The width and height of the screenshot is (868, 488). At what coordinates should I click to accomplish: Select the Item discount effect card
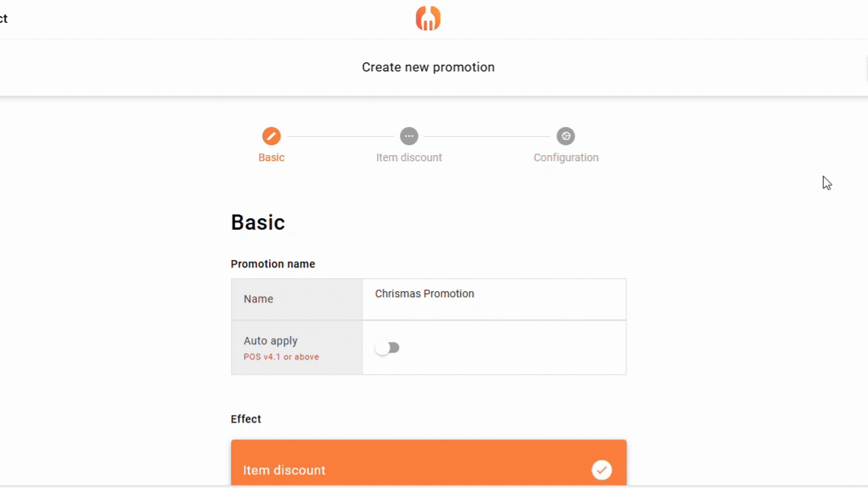point(410,465)
